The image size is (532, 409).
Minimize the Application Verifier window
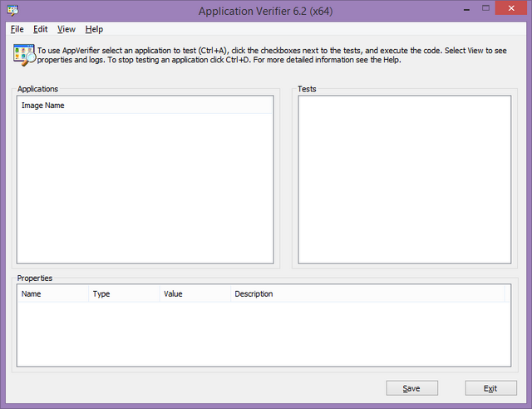click(467, 9)
